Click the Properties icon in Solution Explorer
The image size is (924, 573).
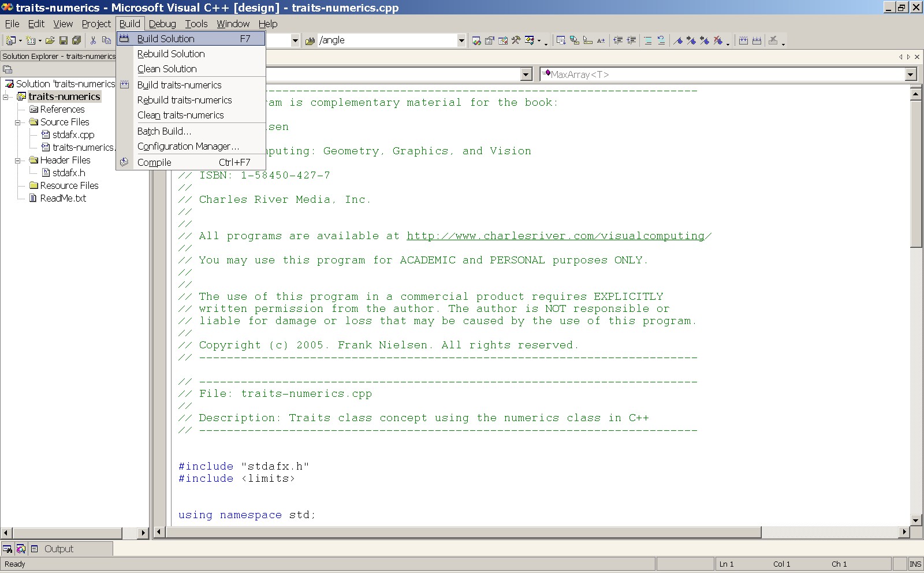(x=8, y=70)
